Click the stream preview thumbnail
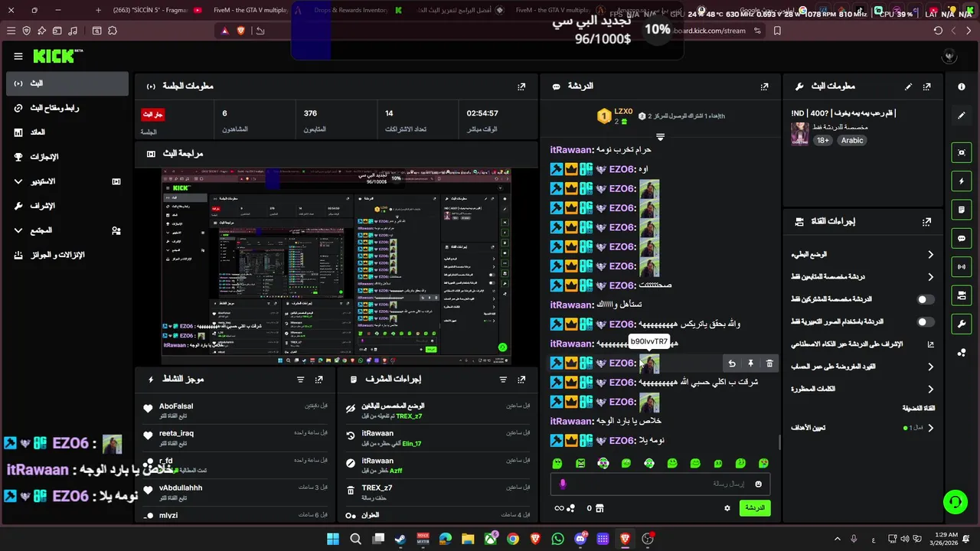 (x=336, y=266)
